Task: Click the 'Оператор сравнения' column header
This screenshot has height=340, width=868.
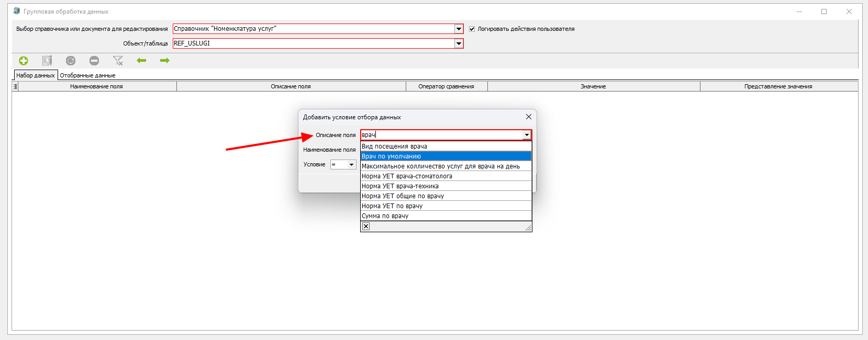Action: tap(447, 86)
